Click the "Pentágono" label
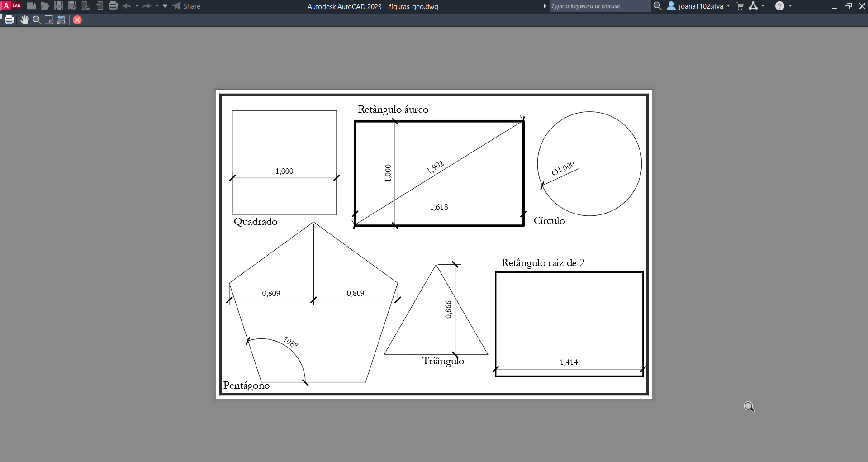This screenshot has width=868, height=462. (247, 386)
